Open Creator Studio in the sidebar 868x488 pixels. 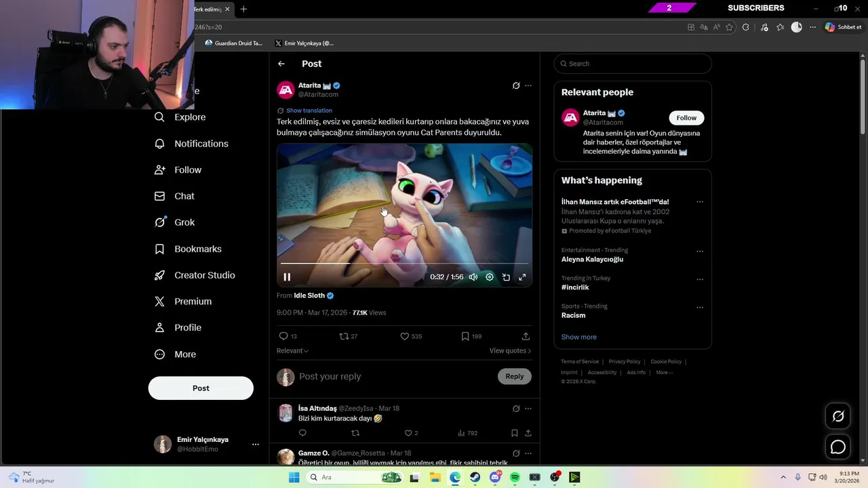click(x=195, y=275)
